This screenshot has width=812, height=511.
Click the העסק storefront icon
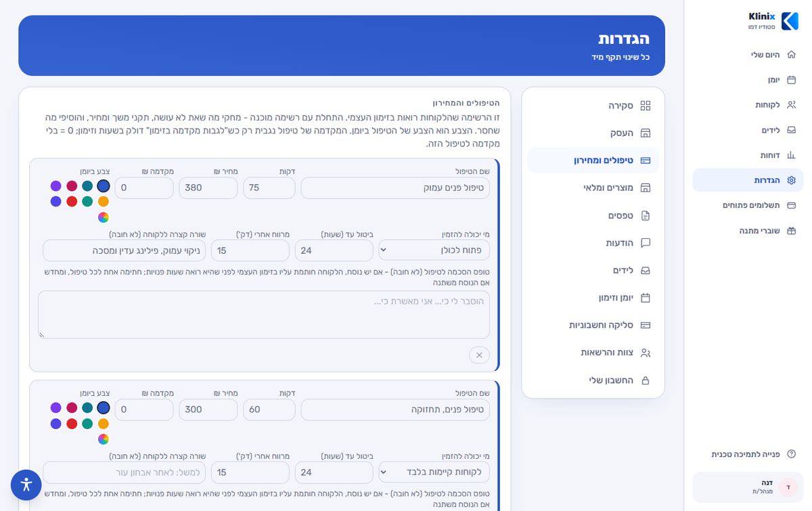click(646, 133)
